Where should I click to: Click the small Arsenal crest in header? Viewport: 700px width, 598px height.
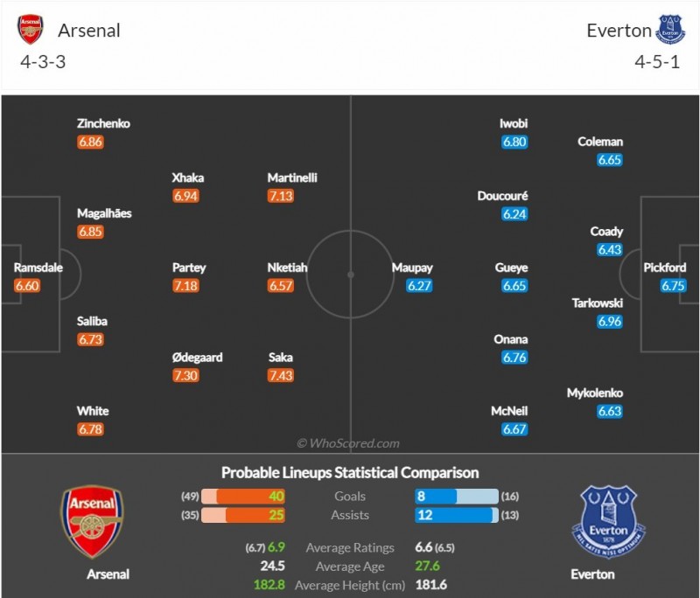point(30,30)
